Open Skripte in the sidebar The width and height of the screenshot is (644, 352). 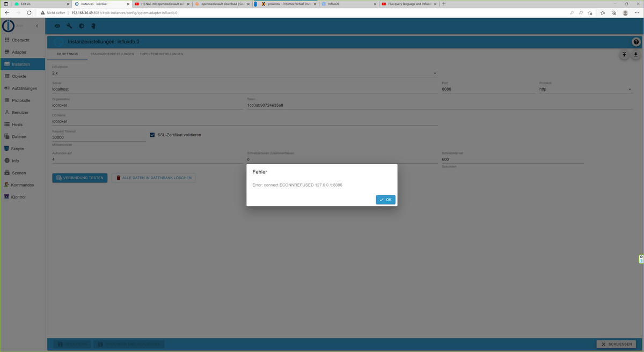pyautogui.click(x=23, y=149)
